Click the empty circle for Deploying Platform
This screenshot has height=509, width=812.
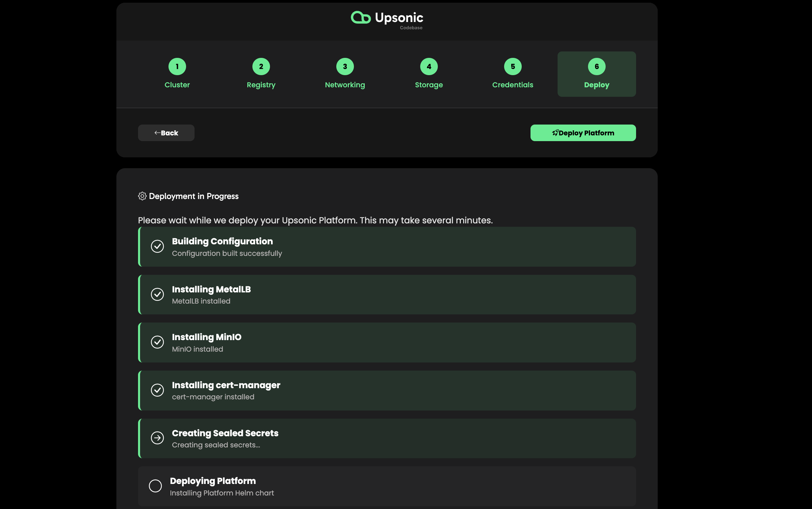[155, 486]
